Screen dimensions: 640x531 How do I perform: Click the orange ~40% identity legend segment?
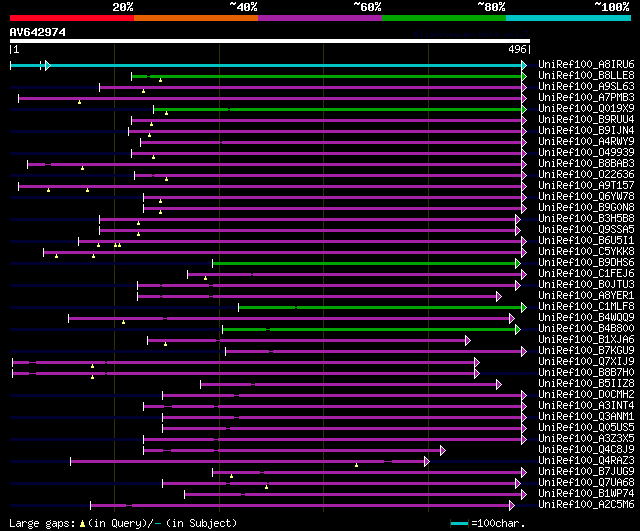[196, 18]
